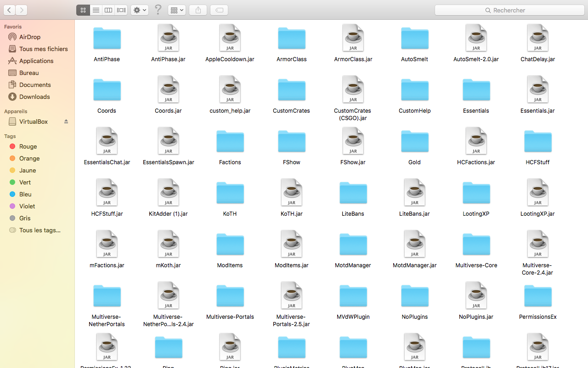
Task: Select the MVdWPlugin folder
Action: (353, 296)
